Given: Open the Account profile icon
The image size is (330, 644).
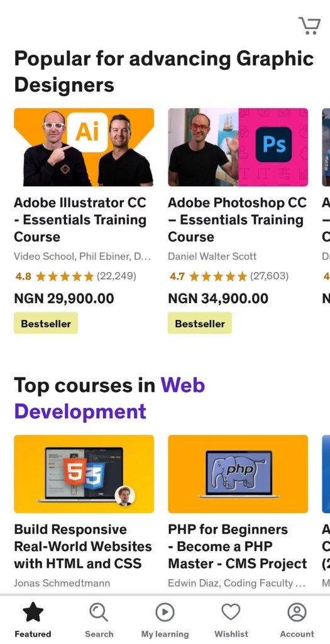Looking at the screenshot, I should tap(297, 613).
